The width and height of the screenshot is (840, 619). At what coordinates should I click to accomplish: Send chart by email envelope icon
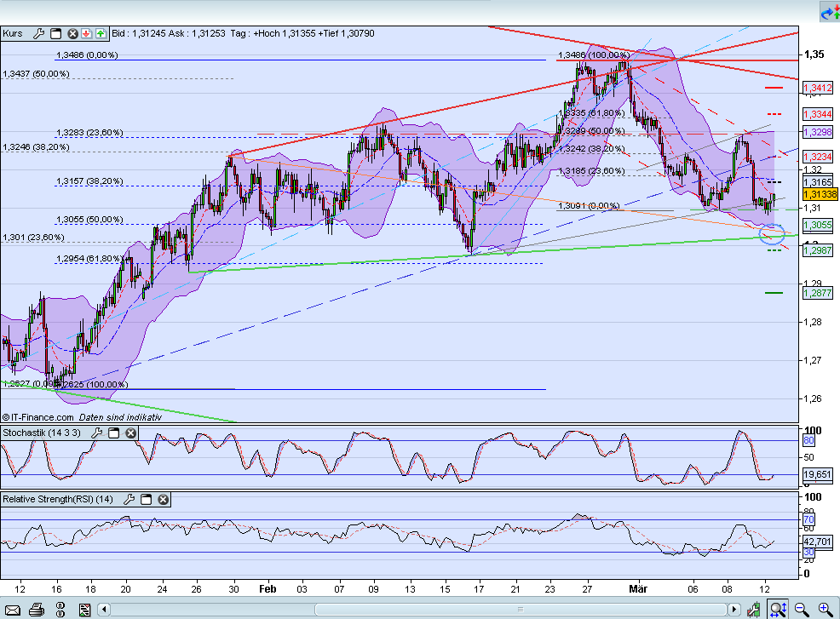[12, 610]
